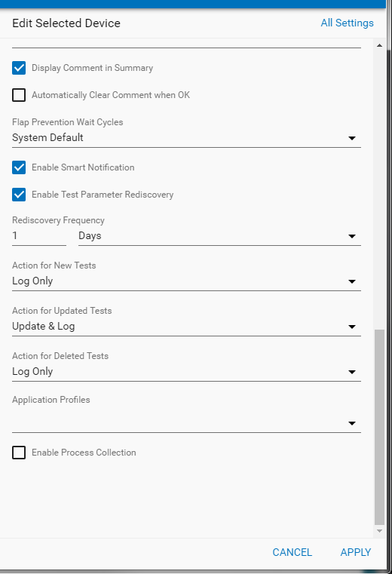Click the CANCEL button
The height and width of the screenshot is (574, 392).
point(292,552)
